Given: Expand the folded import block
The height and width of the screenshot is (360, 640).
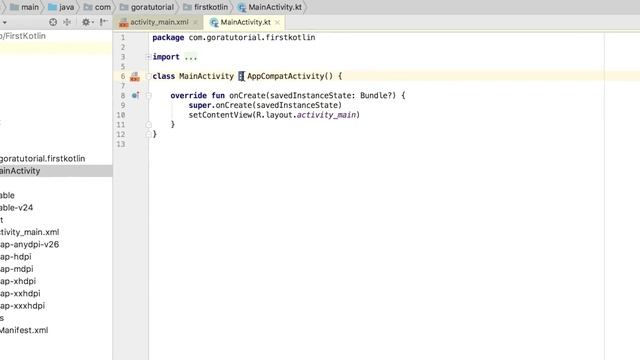Looking at the screenshot, I should coord(149,57).
